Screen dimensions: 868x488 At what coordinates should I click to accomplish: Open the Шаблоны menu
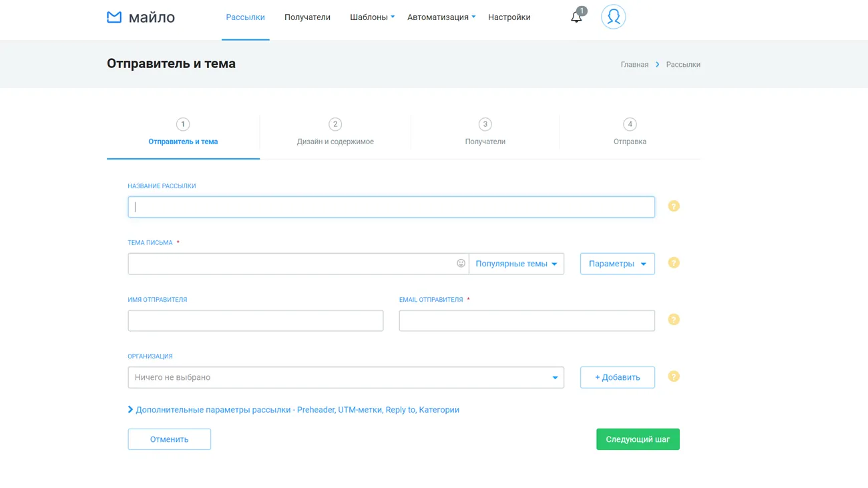(x=372, y=17)
